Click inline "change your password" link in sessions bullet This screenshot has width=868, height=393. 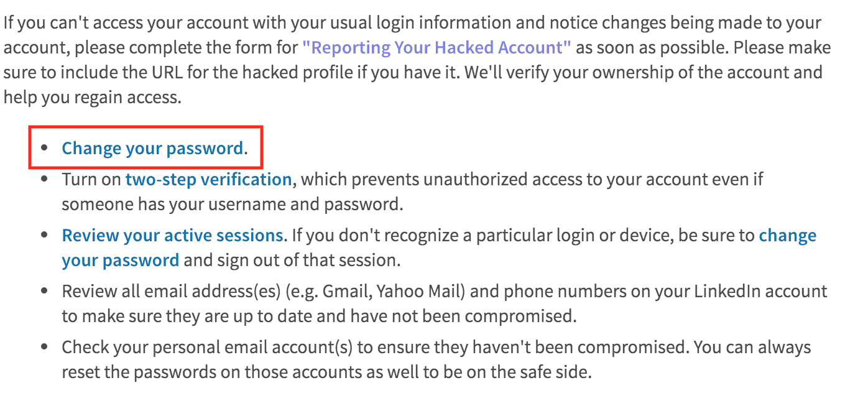[x=439, y=247]
